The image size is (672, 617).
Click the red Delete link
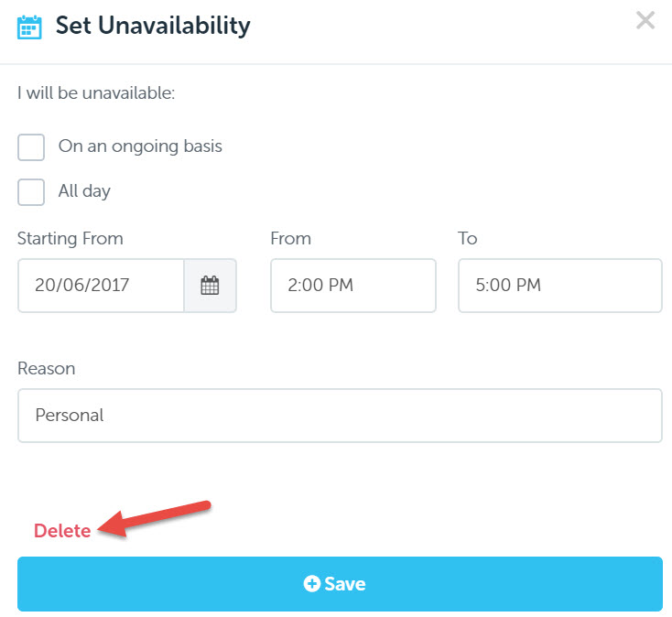pyautogui.click(x=62, y=531)
